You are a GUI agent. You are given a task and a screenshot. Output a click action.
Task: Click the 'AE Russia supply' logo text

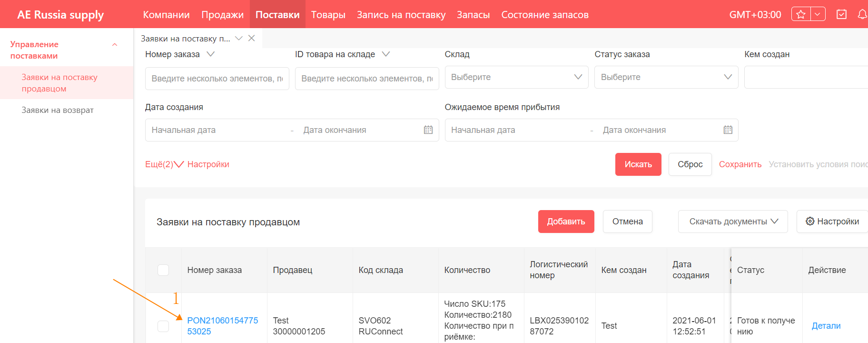point(60,15)
